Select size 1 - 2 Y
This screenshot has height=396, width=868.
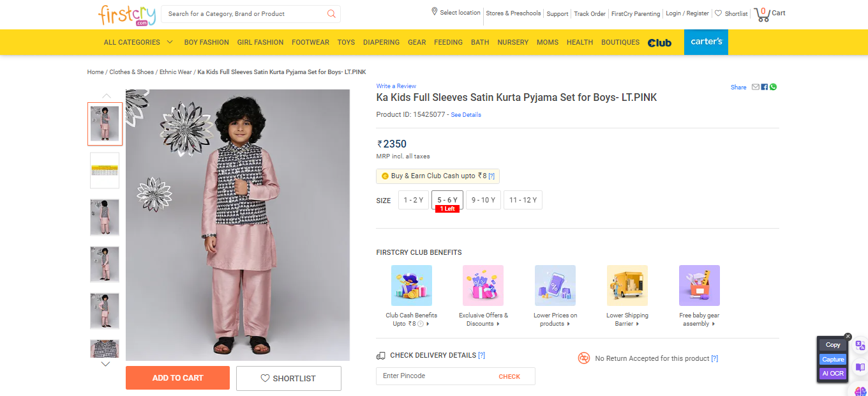pyautogui.click(x=413, y=200)
